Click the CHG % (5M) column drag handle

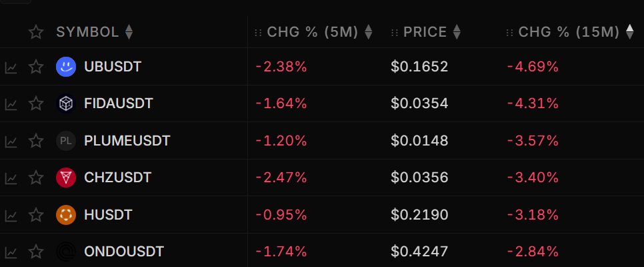click(x=259, y=33)
